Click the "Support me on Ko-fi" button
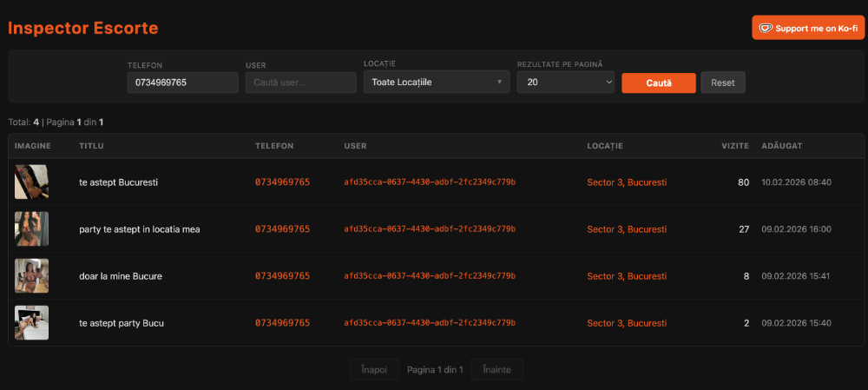Viewport: 868px width, 390px height. tap(807, 28)
